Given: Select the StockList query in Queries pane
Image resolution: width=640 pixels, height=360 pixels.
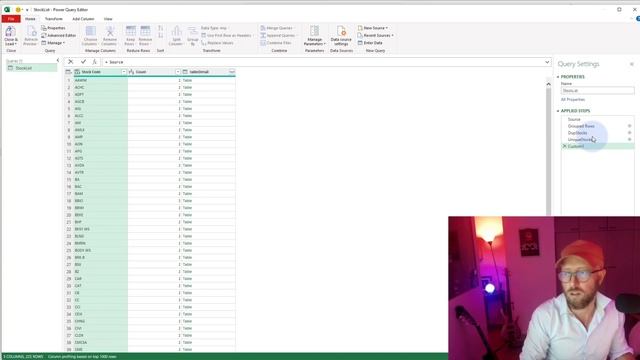Looking at the screenshot, I should [x=31, y=68].
